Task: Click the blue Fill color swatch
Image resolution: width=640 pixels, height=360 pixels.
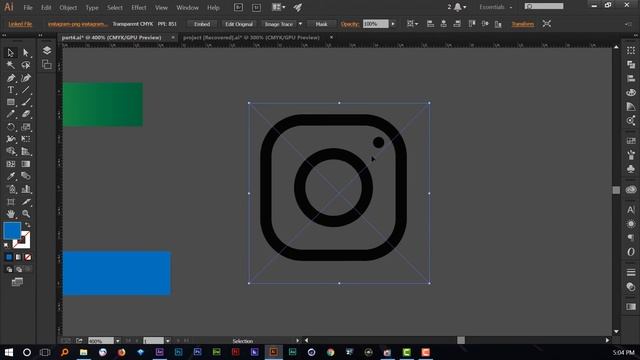Action: click(x=12, y=231)
